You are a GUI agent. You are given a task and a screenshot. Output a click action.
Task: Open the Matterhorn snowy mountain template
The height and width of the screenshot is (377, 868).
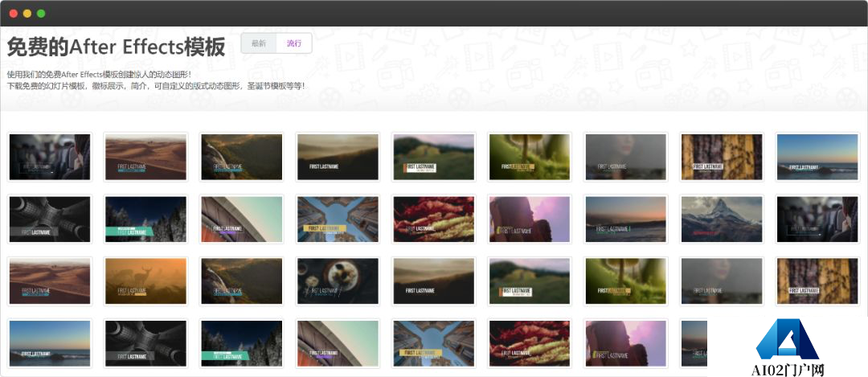point(722,219)
